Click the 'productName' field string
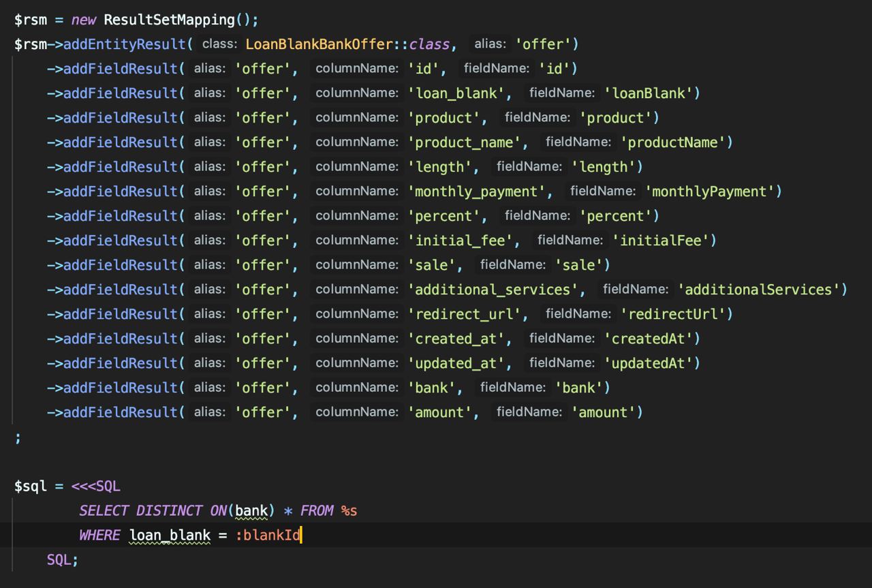Viewport: 872px width, 588px height. tap(673, 142)
